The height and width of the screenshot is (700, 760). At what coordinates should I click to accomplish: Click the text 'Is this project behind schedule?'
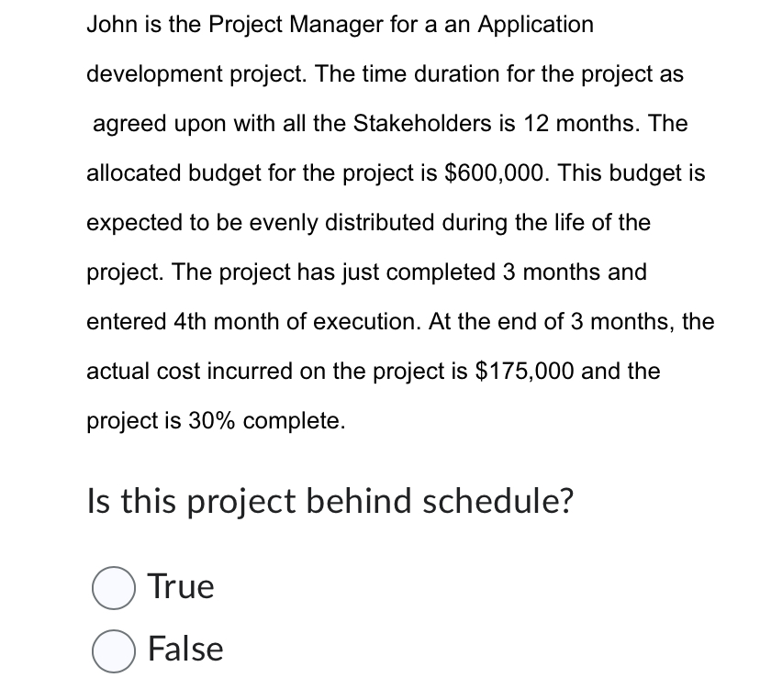[x=329, y=501]
